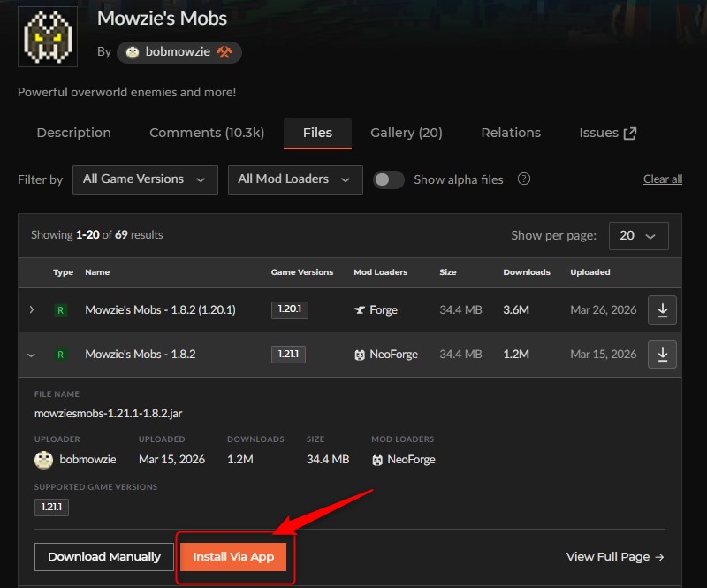This screenshot has height=588, width=707.
Task: Click the Game Versions column header
Action: [x=302, y=272]
